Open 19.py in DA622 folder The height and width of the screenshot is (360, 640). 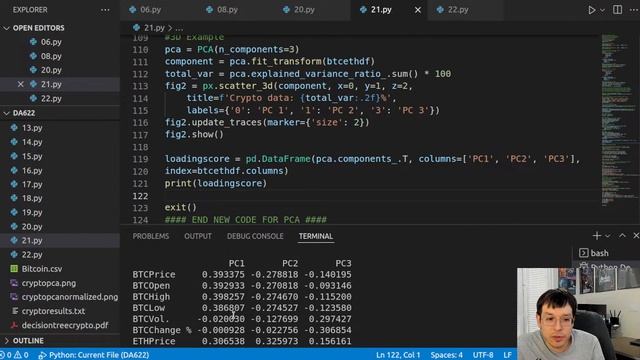(x=32, y=212)
